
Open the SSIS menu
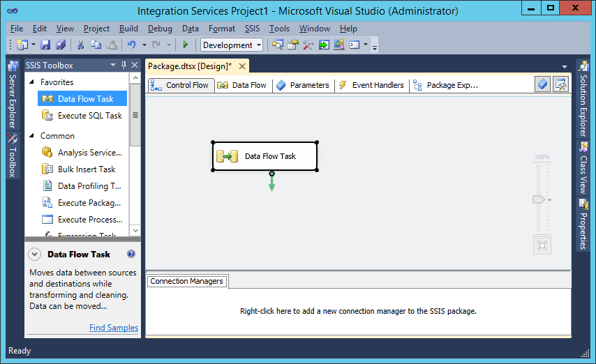tap(253, 29)
